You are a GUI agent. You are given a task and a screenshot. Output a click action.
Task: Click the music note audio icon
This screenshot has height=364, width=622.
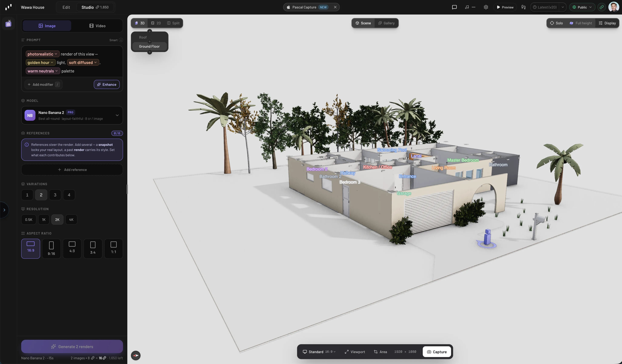(x=467, y=7)
